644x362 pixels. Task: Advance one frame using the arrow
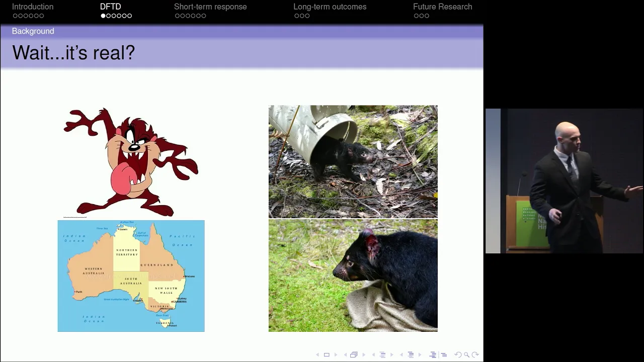364,354
